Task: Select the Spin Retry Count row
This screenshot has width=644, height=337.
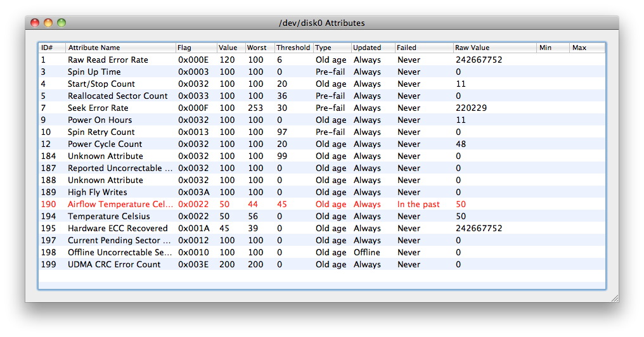Action: point(322,132)
